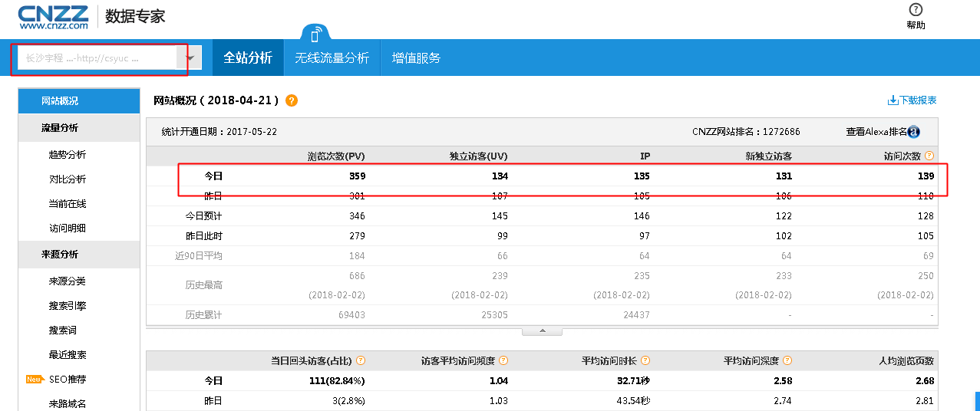
Task: Expand the 来源分析 sidebar section
Action: (60, 255)
